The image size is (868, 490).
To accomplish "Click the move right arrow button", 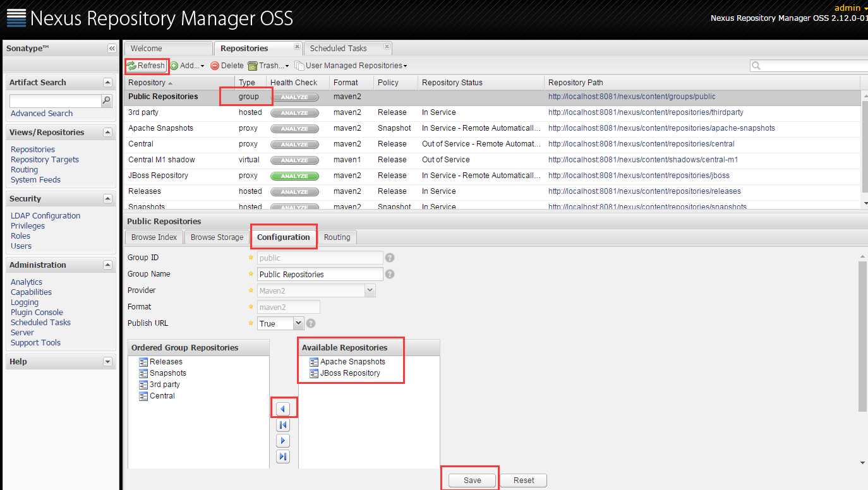I will click(x=283, y=441).
